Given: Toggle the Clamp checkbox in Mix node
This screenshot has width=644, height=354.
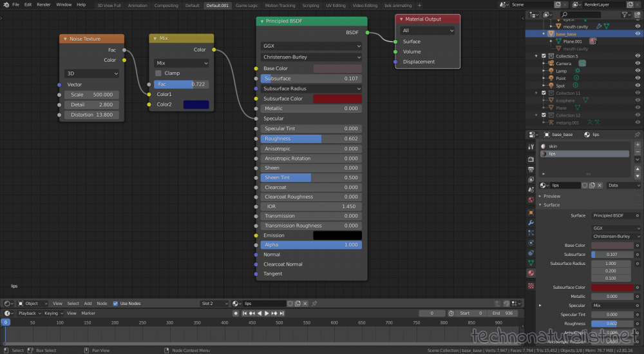Looking at the screenshot, I should click(158, 73).
